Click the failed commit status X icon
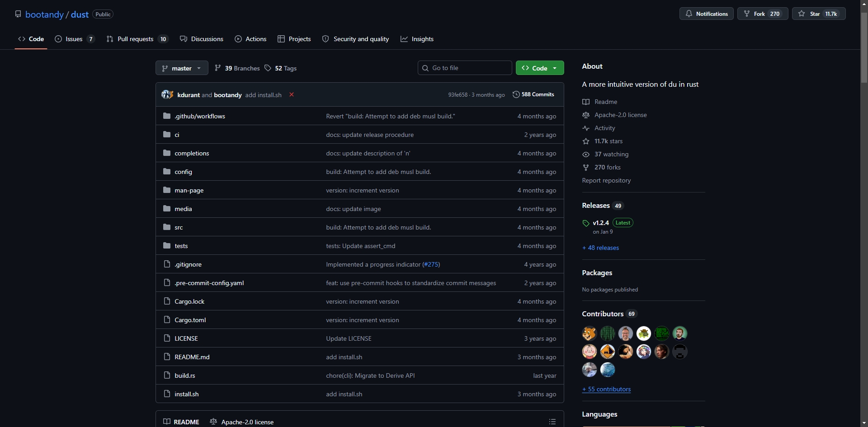Image resolution: width=868 pixels, height=427 pixels. [x=292, y=94]
